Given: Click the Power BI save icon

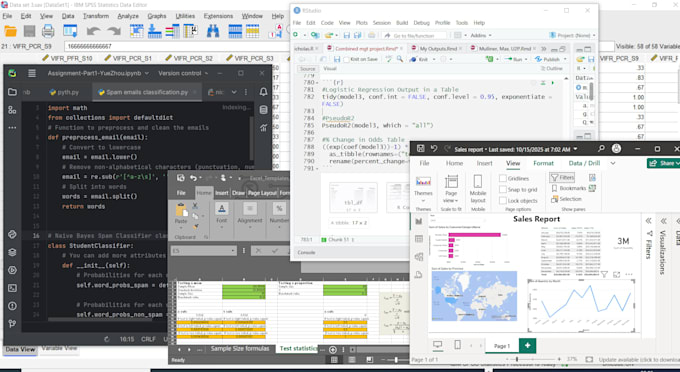Looking at the screenshot, I should pos(420,149).
